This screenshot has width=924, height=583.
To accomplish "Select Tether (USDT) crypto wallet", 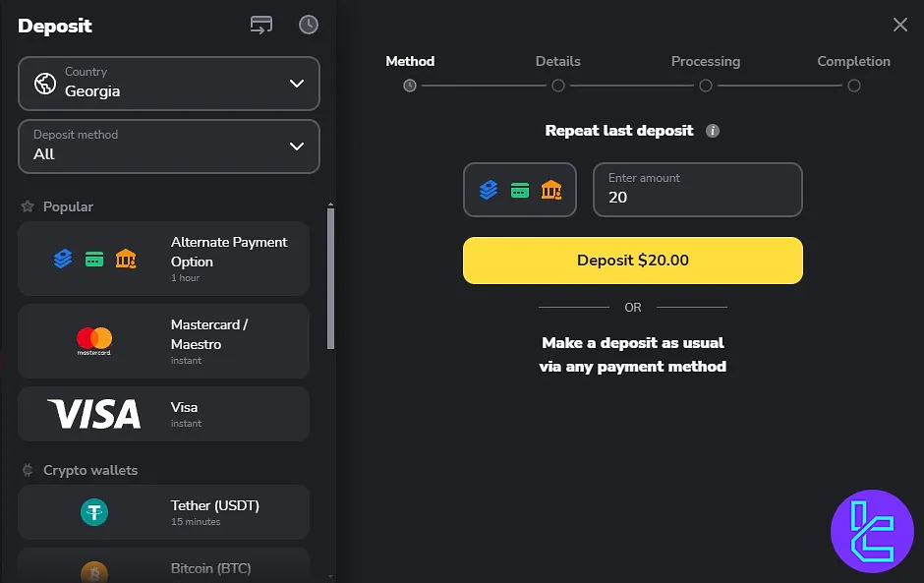I will tap(164, 512).
